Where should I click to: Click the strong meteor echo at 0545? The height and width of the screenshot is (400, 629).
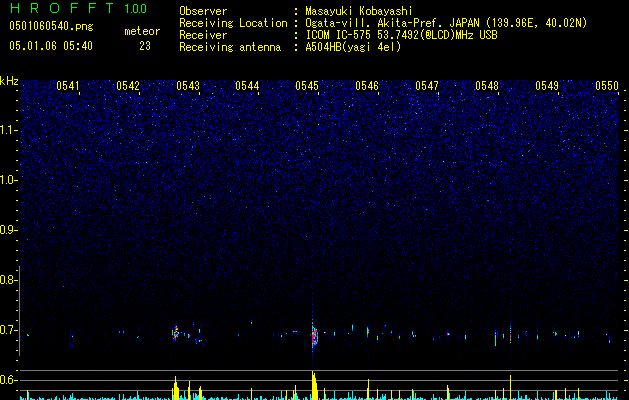(314, 336)
